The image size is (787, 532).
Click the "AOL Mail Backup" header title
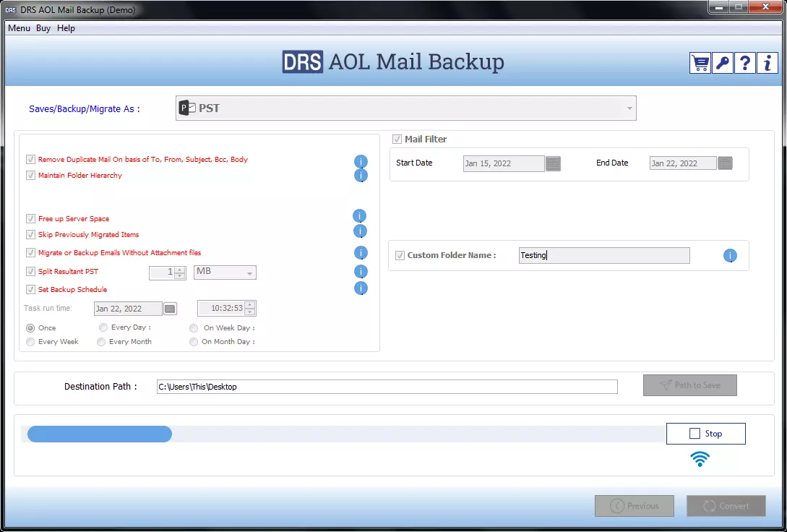tap(416, 61)
